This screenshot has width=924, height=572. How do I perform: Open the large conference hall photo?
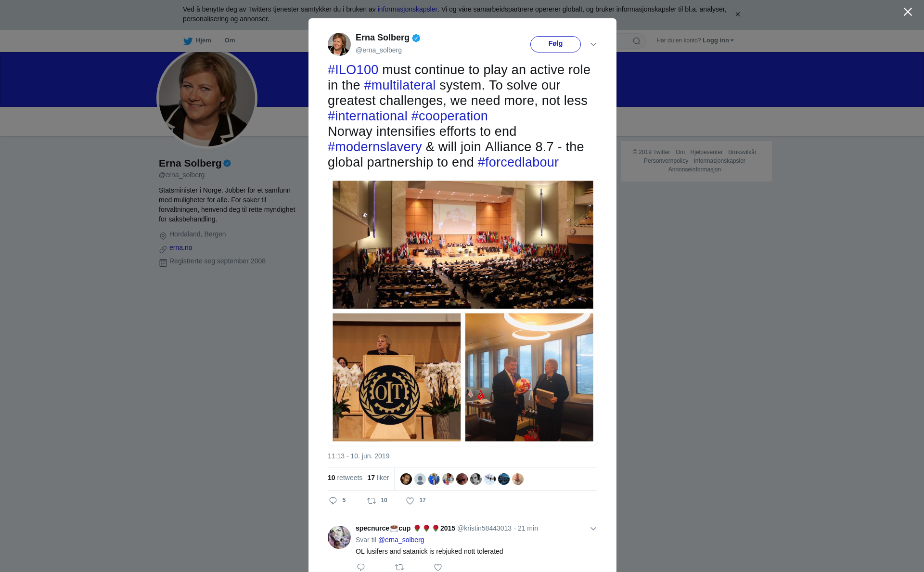point(463,245)
